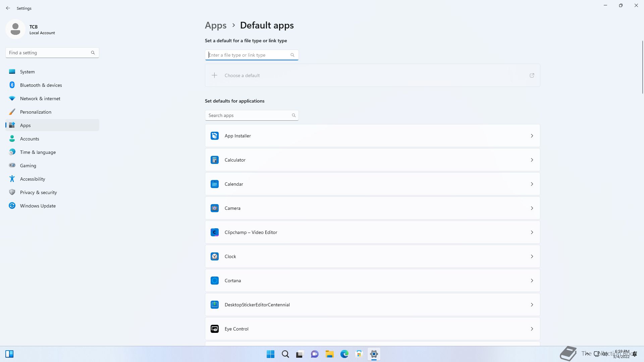
Task: Open the System settings category
Action: (x=52, y=72)
